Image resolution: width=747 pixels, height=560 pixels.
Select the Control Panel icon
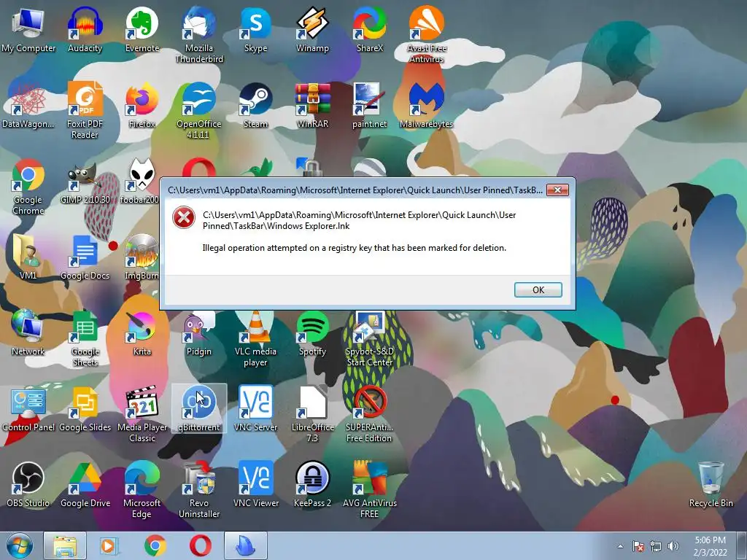coord(28,408)
